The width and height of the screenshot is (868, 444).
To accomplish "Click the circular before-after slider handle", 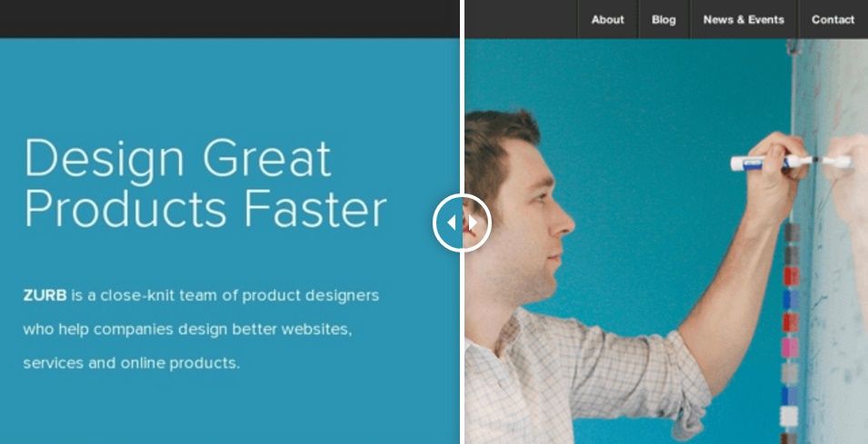I will [x=462, y=222].
